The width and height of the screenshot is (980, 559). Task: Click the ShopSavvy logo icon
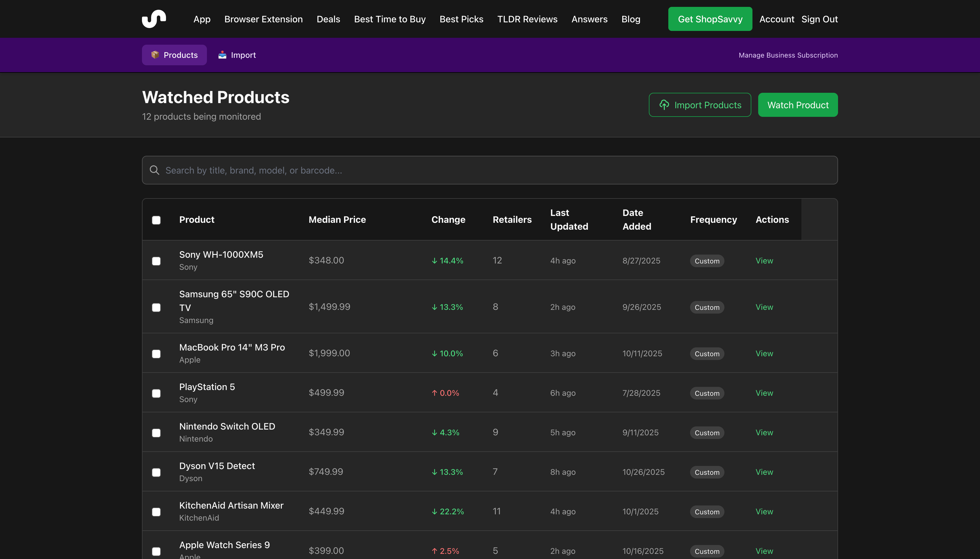(154, 18)
